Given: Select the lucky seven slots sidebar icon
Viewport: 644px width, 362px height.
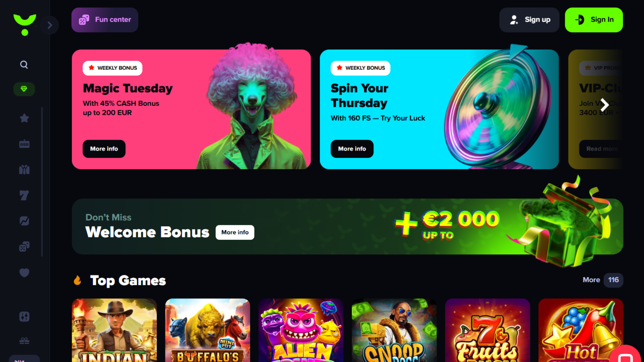Looking at the screenshot, I should (x=24, y=195).
